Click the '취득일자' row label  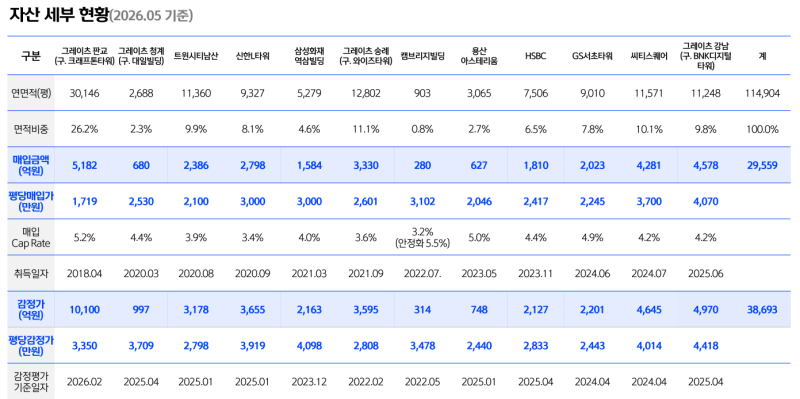coord(31,273)
